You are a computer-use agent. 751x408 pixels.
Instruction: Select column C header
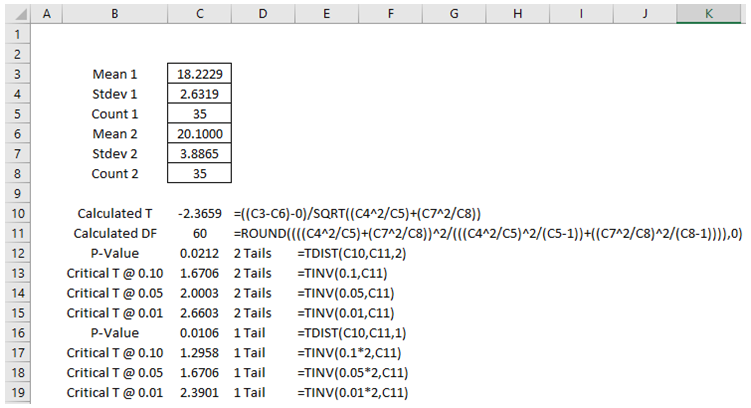[200, 14]
